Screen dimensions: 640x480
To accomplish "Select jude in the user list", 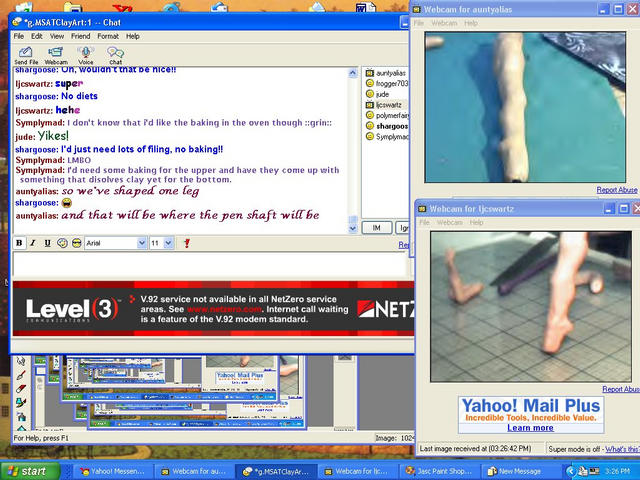I will click(x=378, y=94).
